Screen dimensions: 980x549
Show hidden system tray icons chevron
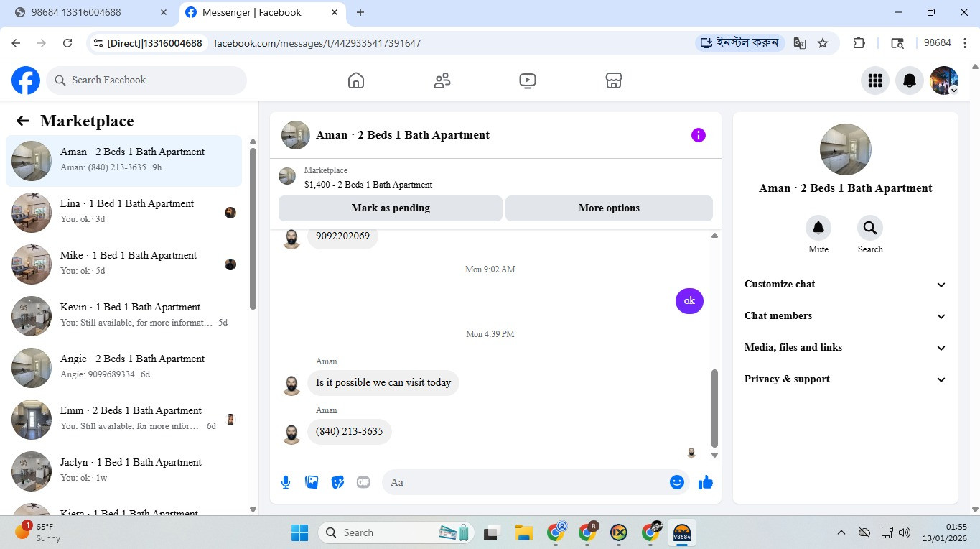tap(841, 532)
